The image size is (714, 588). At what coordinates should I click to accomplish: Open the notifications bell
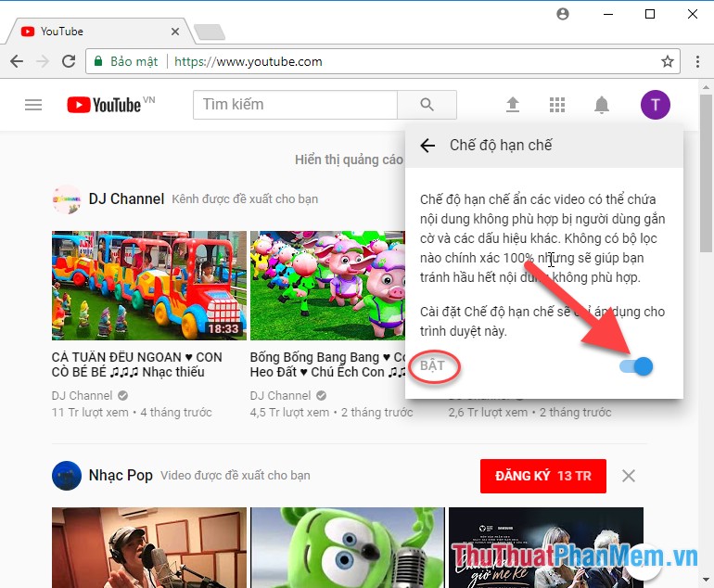pos(602,105)
